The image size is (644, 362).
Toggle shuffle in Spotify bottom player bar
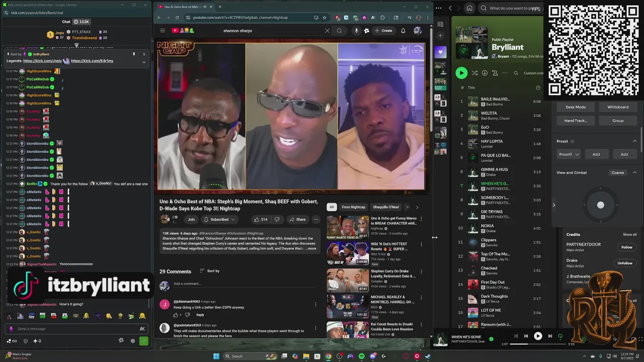(x=516, y=336)
